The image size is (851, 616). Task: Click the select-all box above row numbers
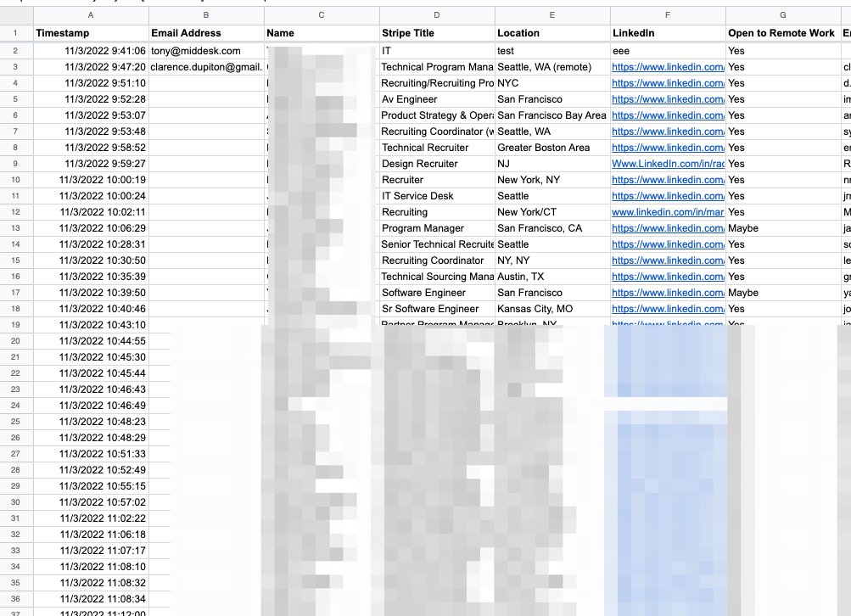click(16, 14)
